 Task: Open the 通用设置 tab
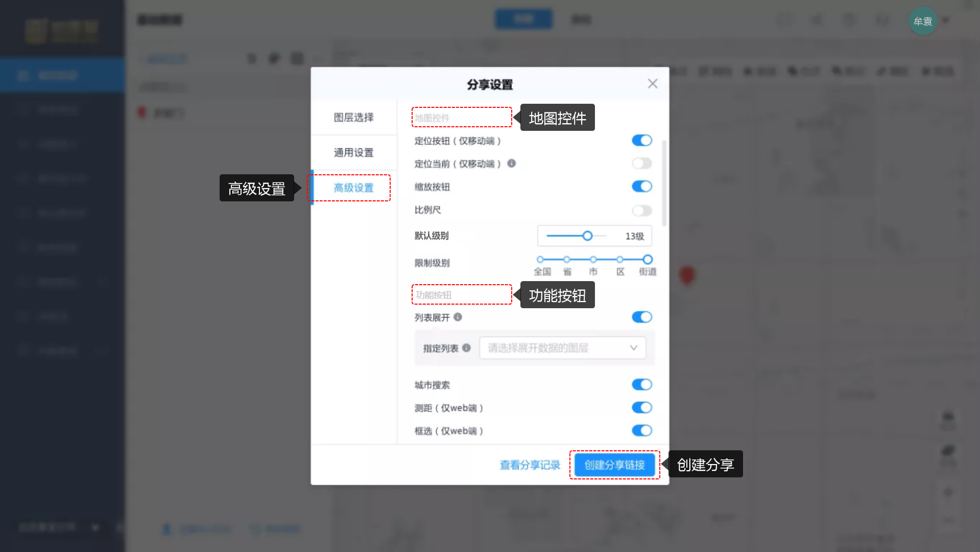click(x=353, y=152)
